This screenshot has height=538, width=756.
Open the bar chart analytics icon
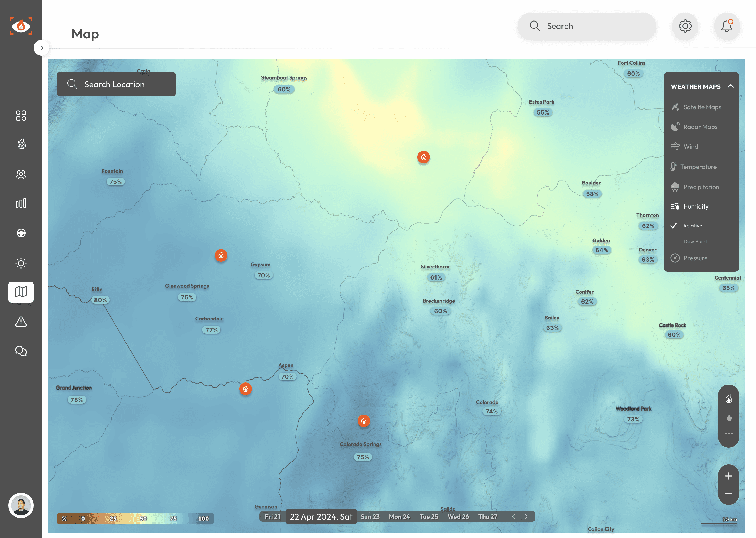(x=21, y=203)
